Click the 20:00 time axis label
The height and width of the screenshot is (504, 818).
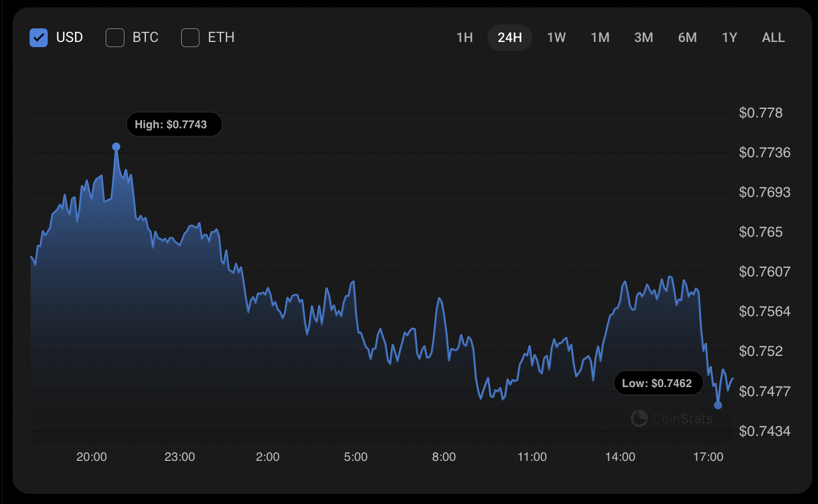[x=91, y=457]
